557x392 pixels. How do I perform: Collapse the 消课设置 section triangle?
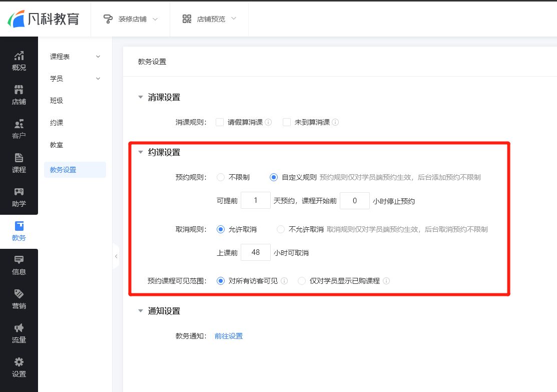140,97
